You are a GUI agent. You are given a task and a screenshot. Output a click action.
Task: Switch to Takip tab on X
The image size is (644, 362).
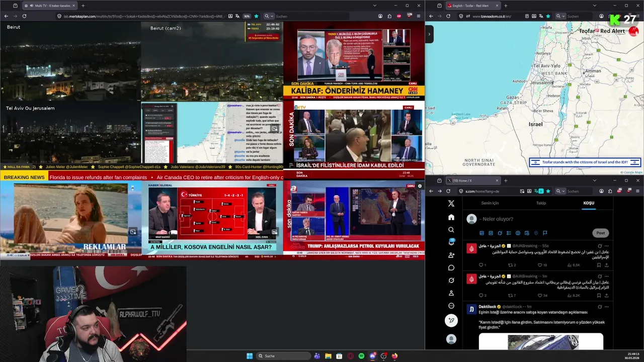(541, 203)
